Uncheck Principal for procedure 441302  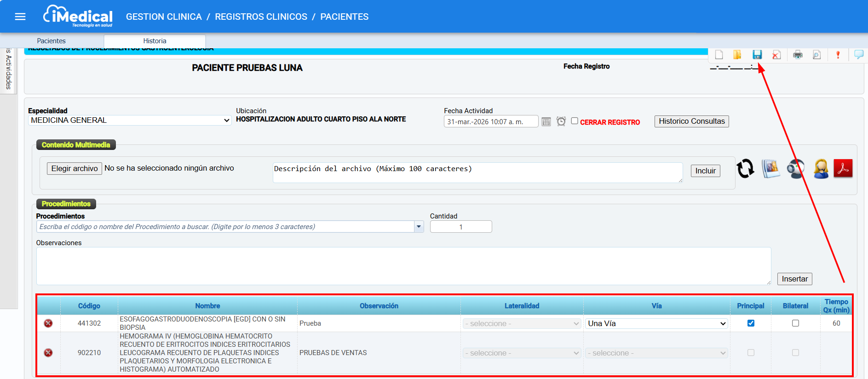click(751, 323)
